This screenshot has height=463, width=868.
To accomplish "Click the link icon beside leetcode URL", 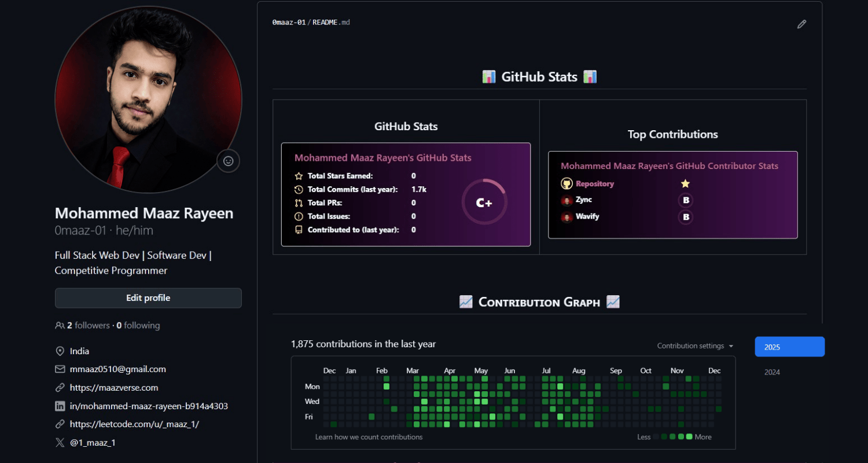I will pos(60,424).
